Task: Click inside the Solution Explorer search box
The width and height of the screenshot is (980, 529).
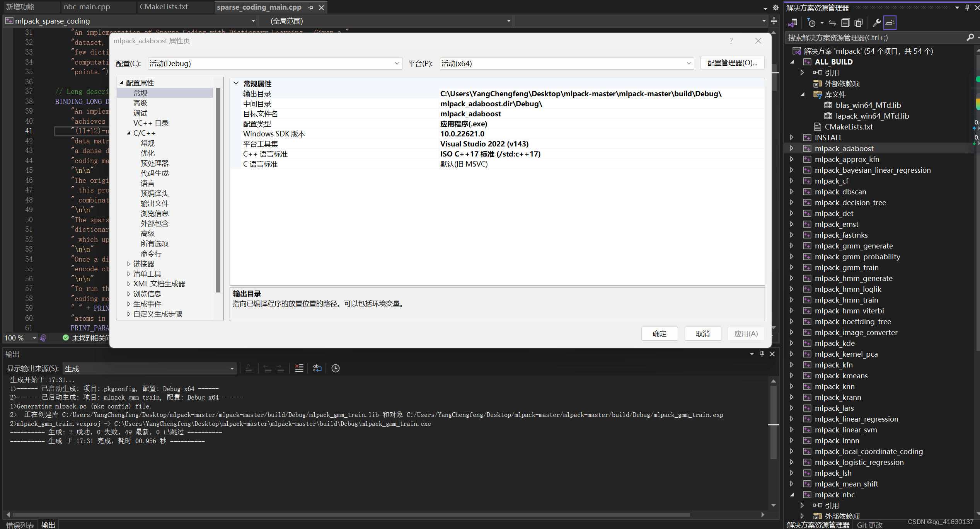Action: tap(870, 37)
